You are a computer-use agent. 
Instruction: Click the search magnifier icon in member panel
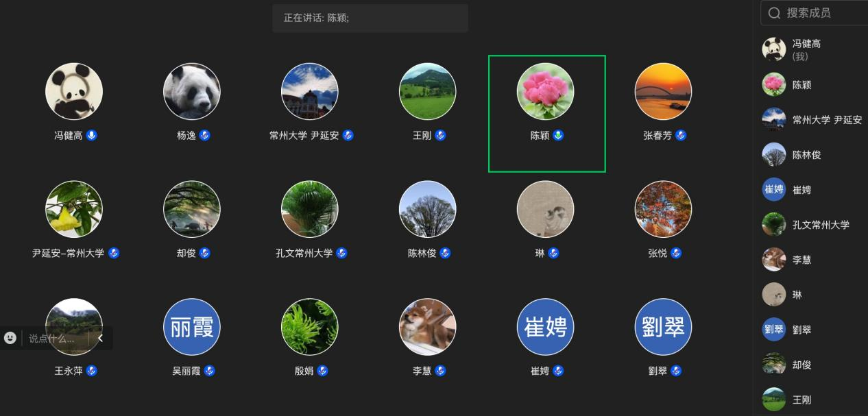(x=775, y=13)
